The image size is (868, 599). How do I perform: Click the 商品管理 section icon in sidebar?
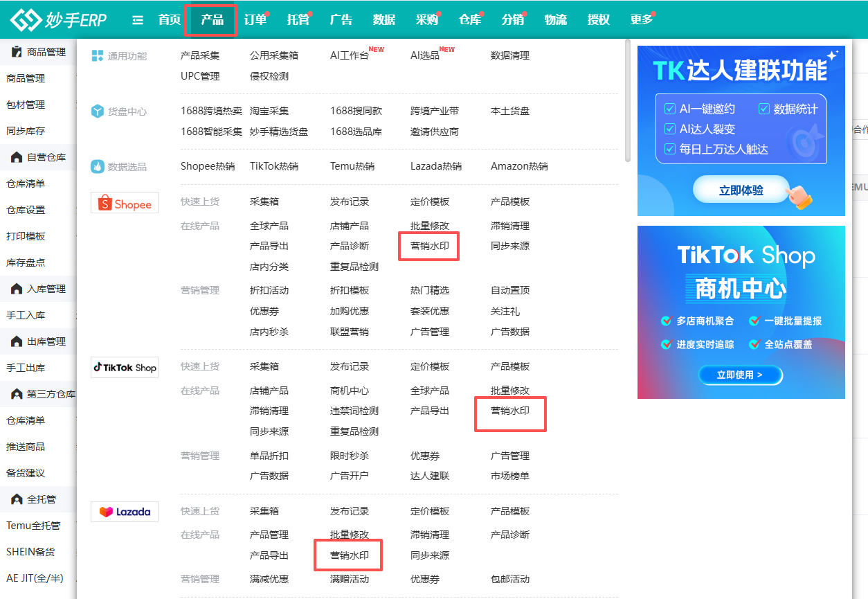pyautogui.click(x=17, y=52)
